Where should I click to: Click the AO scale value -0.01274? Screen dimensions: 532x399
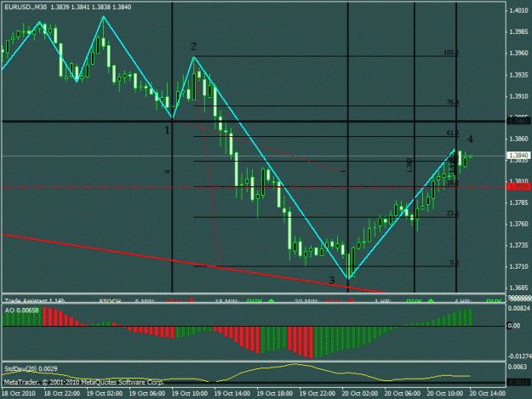coord(519,356)
